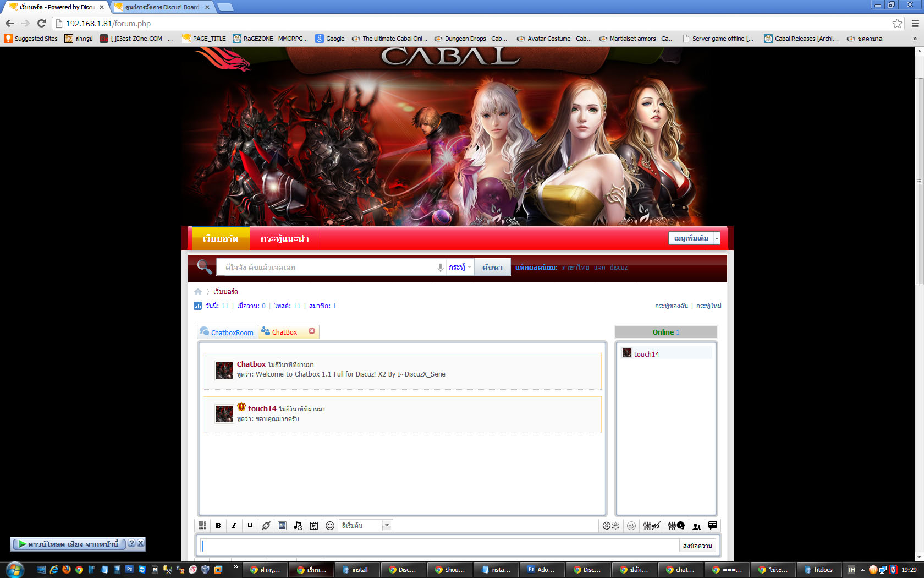This screenshot has height=578, width=924.
Task: Toggle italic formatting in chat toolbar
Action: [234, 526]
